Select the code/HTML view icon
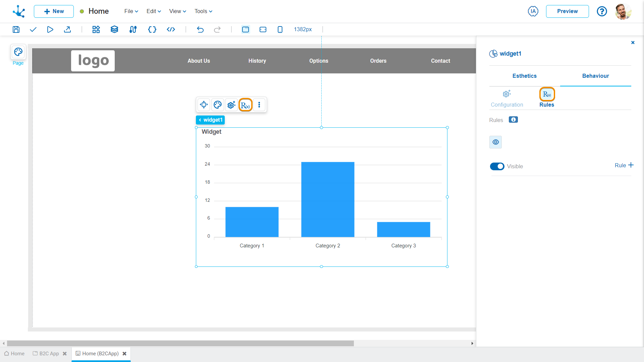This screenshot has width=644, height=362. pos(171,29)
